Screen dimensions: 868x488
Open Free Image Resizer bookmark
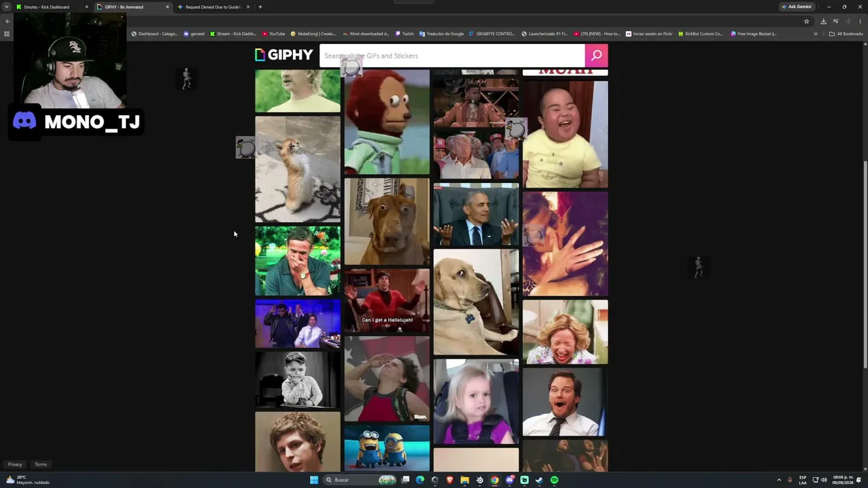click(753, 34)
